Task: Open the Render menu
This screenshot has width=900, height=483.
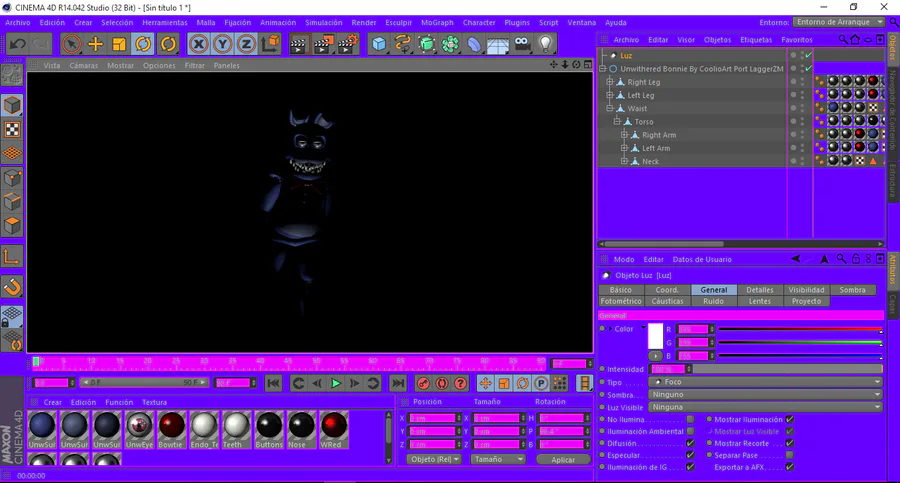Action: click(x=364, y=22)
